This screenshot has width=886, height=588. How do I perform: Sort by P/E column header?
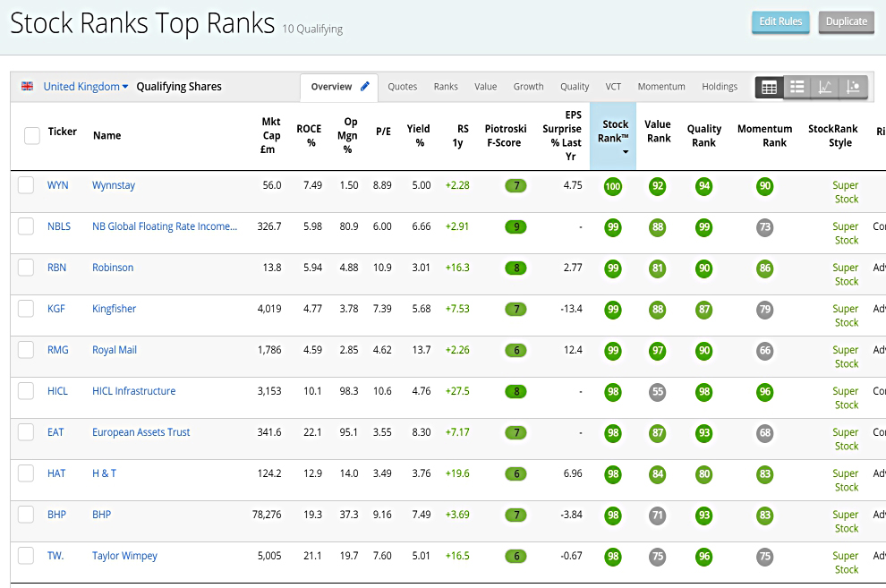click(x=383, y=132)
